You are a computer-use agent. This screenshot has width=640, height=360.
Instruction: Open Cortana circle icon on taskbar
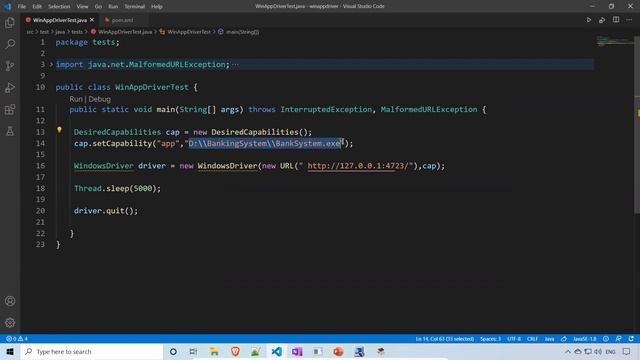pyautogui.click(x=173, y=351)
